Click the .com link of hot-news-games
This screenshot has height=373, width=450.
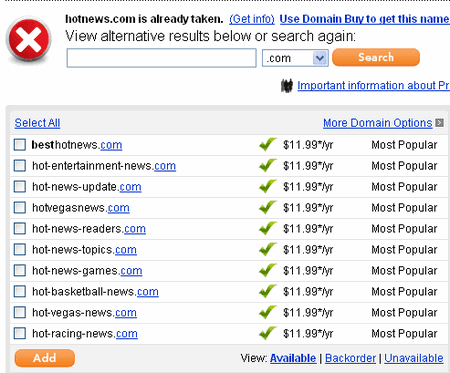131,271
